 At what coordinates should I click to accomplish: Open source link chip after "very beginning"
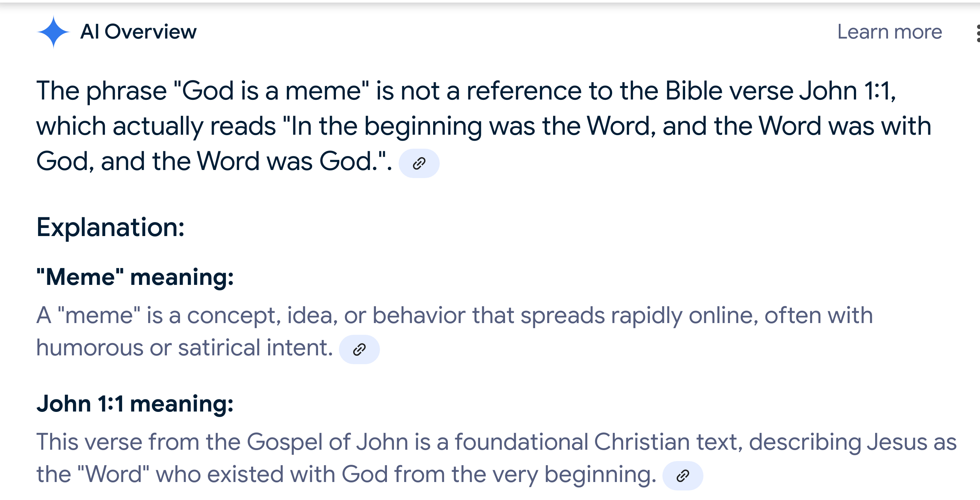tap(683, 476)
